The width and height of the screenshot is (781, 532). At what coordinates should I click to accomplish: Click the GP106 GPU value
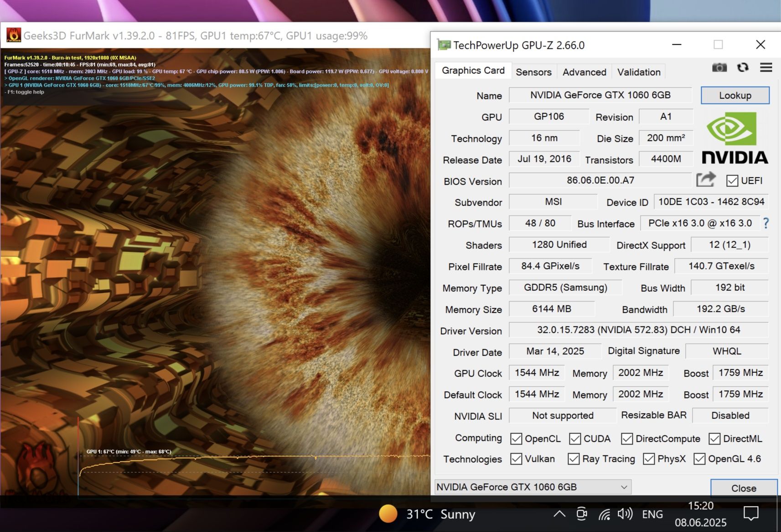(x=549, y=116)
